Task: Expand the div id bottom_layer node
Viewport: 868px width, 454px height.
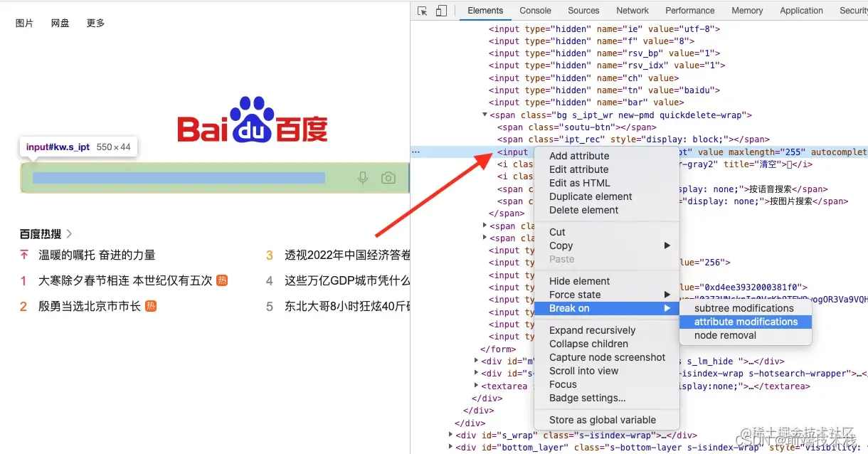Action: coord(451,447)
